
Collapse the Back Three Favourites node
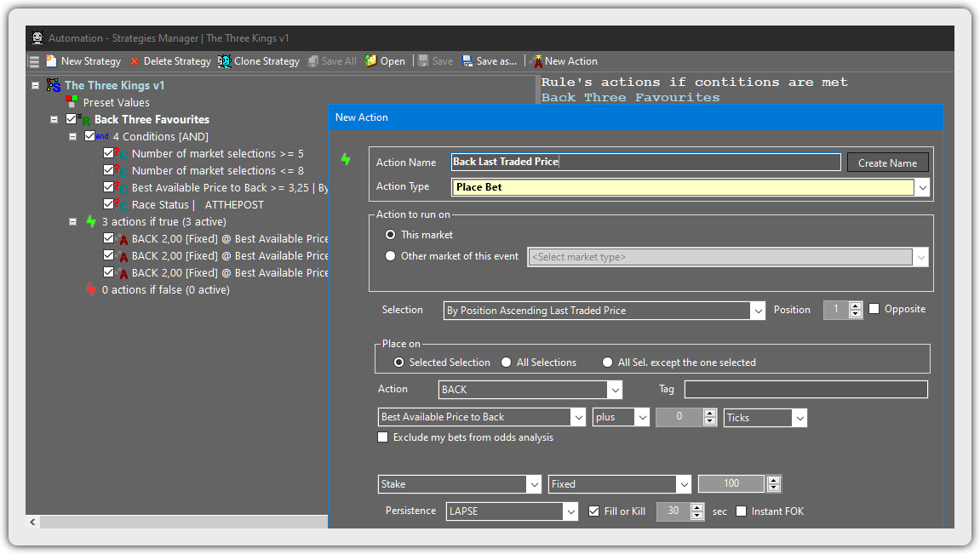tap(54, 119)
